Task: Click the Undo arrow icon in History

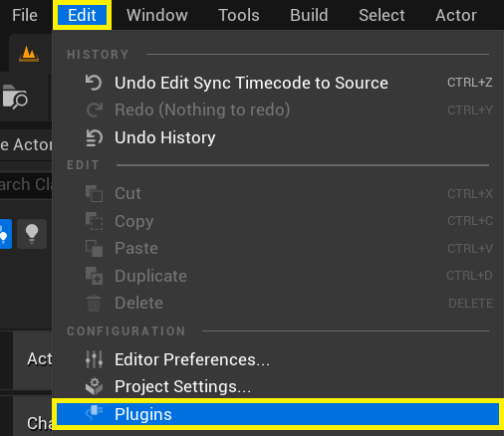Action: click(94, 83)
